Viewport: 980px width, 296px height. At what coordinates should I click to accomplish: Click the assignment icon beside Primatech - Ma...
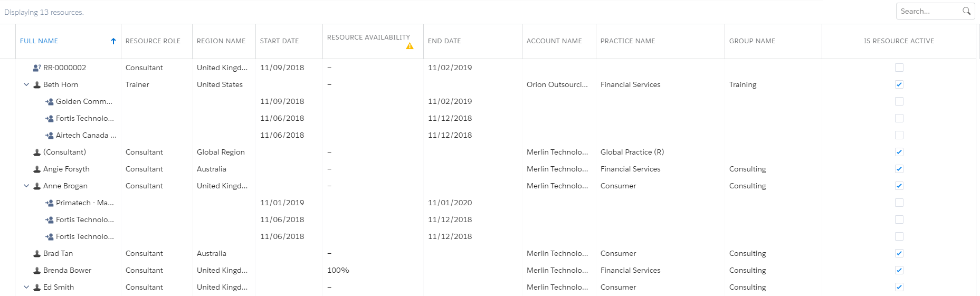point(50,203)
